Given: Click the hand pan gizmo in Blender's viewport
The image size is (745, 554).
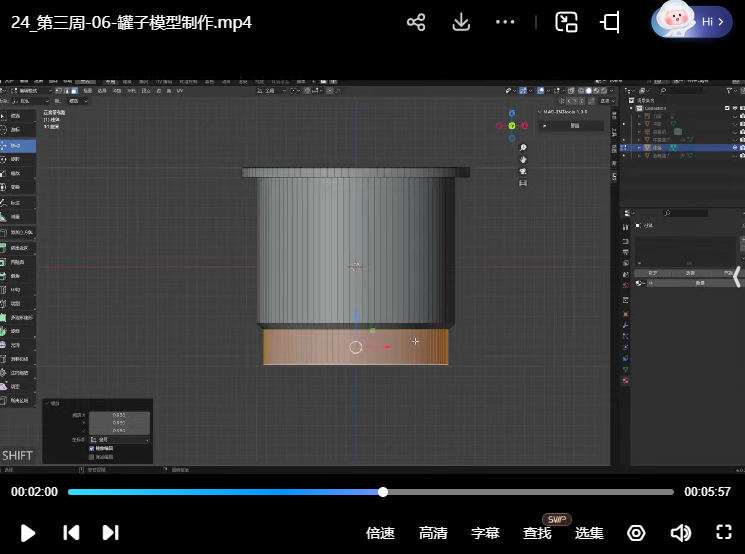Looking at the screenshot, I should (523, 159).
